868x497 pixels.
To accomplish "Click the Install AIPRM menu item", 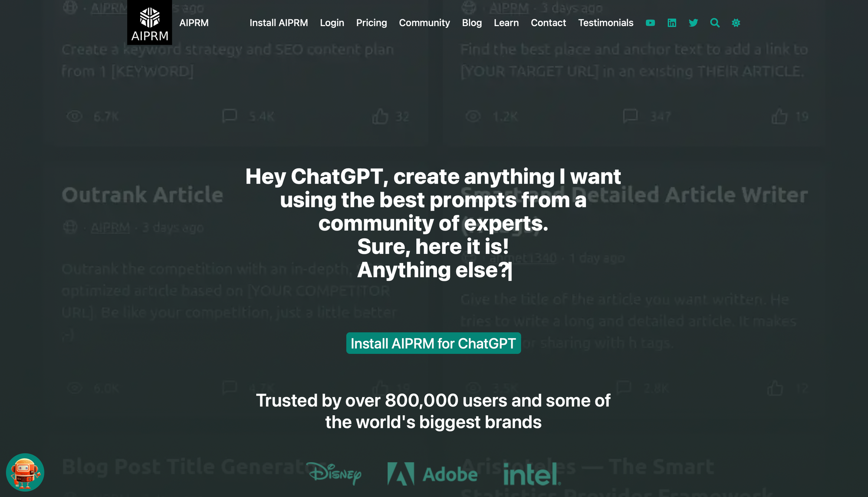I will (278, 23).
